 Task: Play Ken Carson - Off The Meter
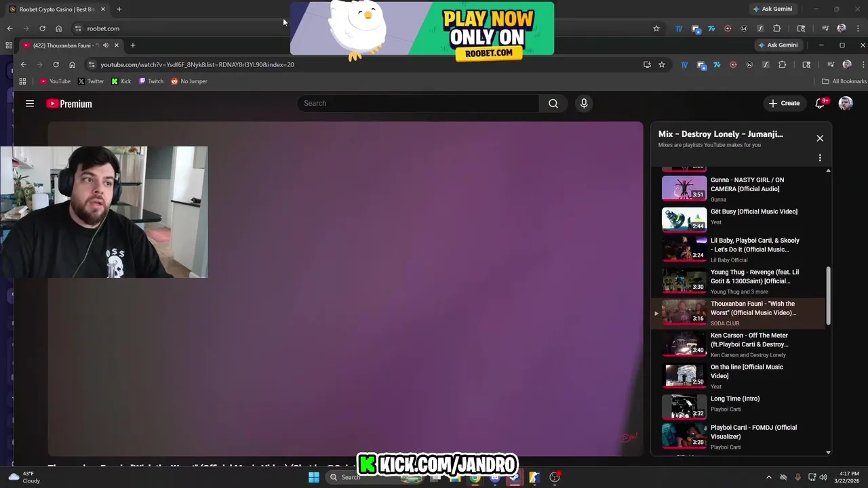click(x=738, y=344)
